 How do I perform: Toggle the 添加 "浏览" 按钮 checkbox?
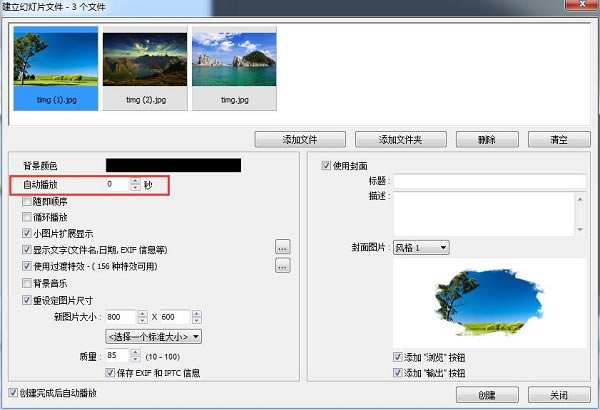[x=398, y=357]
